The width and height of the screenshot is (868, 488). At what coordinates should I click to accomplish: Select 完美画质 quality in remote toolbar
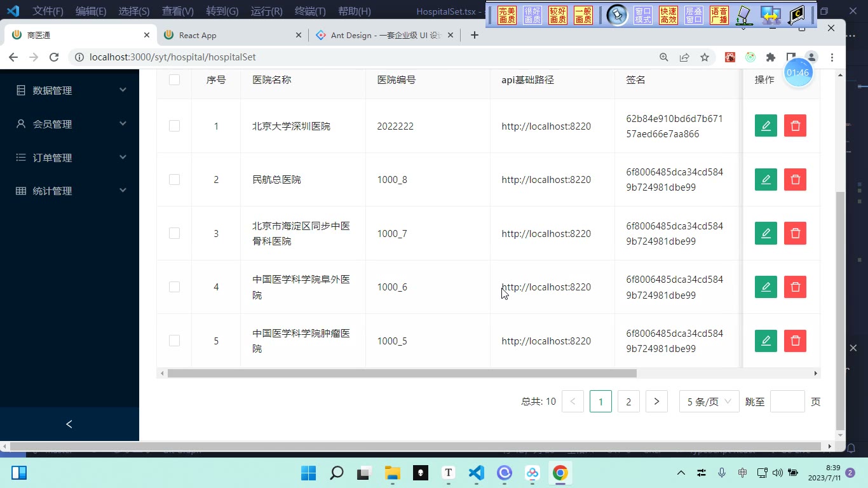(x=507, y=15)
